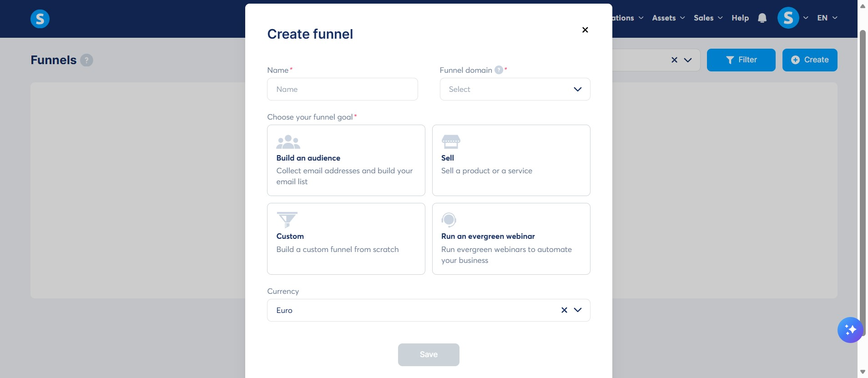868x378 pixels.
Task: Open the partially hidden ations menu
Action: click(x=628, y=18)
